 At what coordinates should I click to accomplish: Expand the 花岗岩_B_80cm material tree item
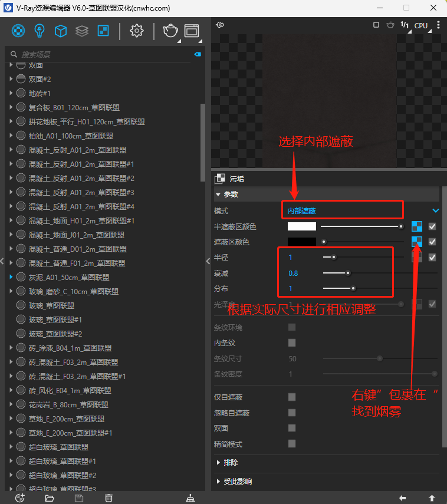tap(11, 404)
